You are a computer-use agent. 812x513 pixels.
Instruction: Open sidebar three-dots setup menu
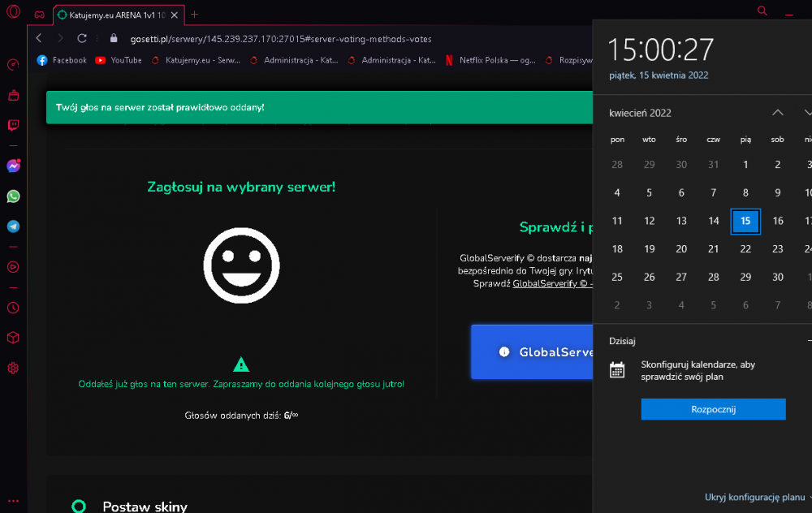[x=14, y=501]
